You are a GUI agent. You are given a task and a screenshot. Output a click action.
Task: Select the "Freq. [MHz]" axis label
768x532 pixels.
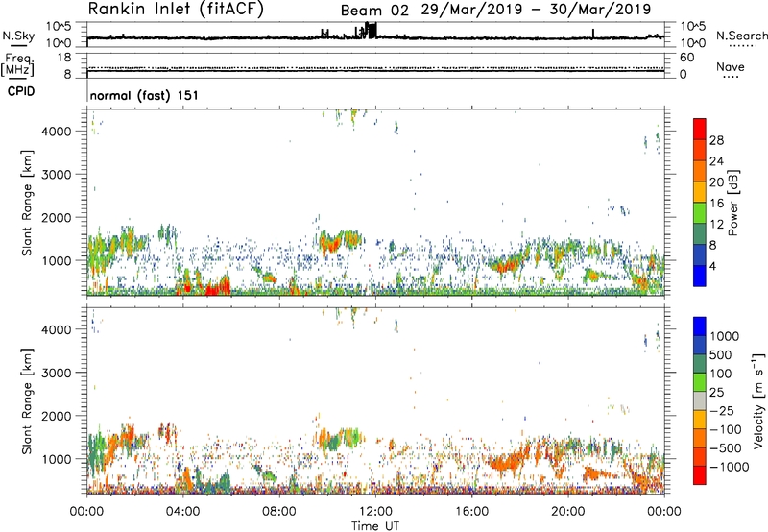[x=17, y=64]
